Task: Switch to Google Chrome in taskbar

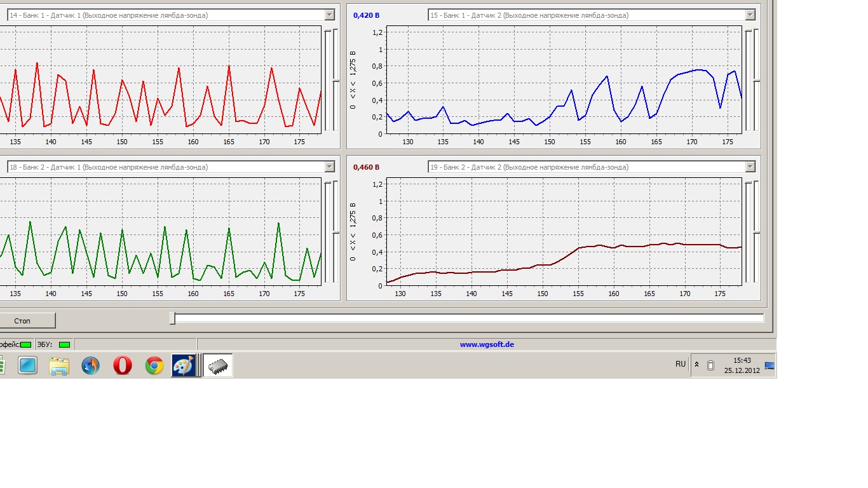Action: point(154,365)
